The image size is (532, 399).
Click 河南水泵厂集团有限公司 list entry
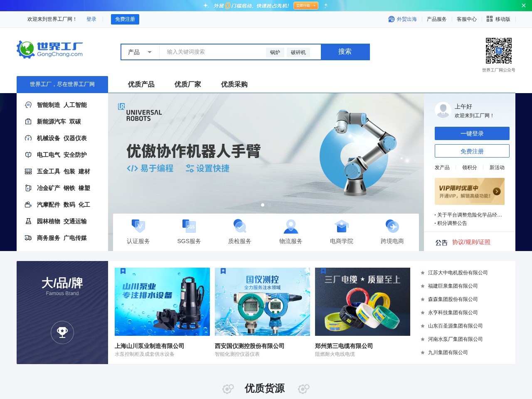[456, 339]
